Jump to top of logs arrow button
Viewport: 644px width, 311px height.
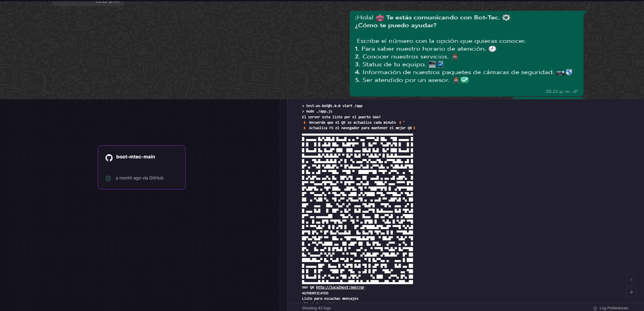point(631,280)
